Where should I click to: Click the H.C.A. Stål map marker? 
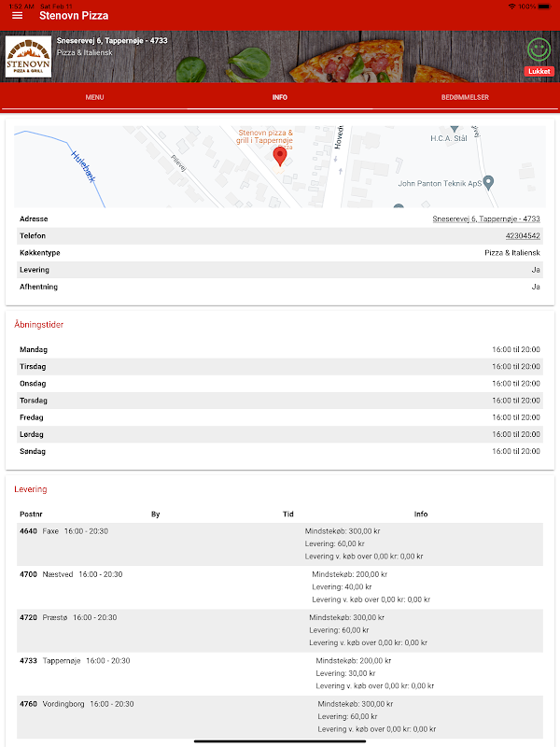(x=455, y=129)
